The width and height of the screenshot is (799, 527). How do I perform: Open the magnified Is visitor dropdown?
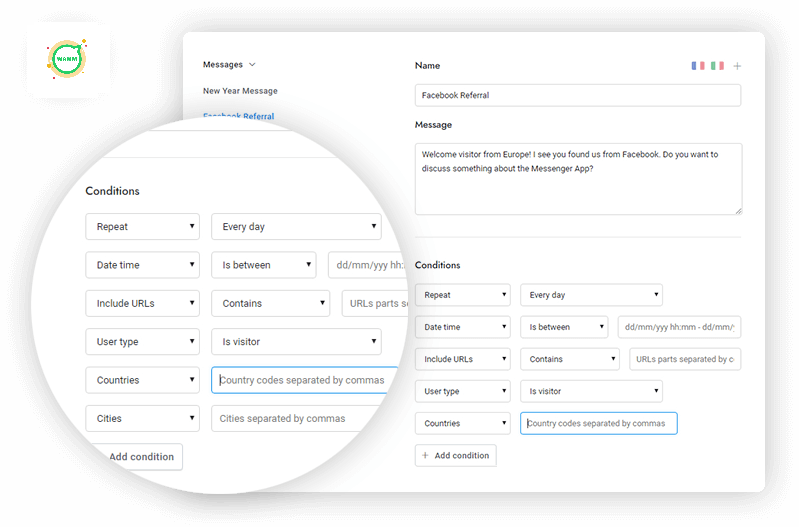[295, 342]
